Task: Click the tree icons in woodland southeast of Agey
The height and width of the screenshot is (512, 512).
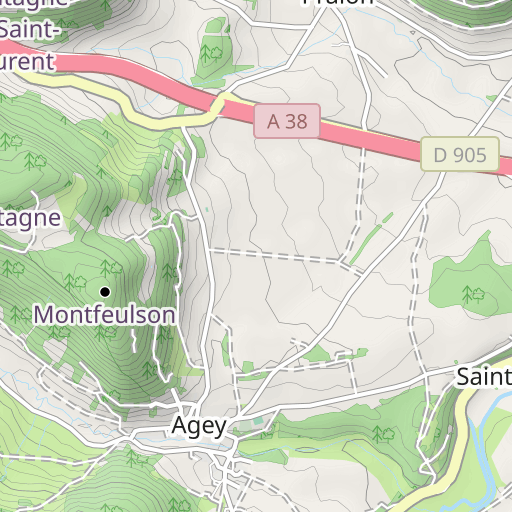Action: (x=383, y=434)
